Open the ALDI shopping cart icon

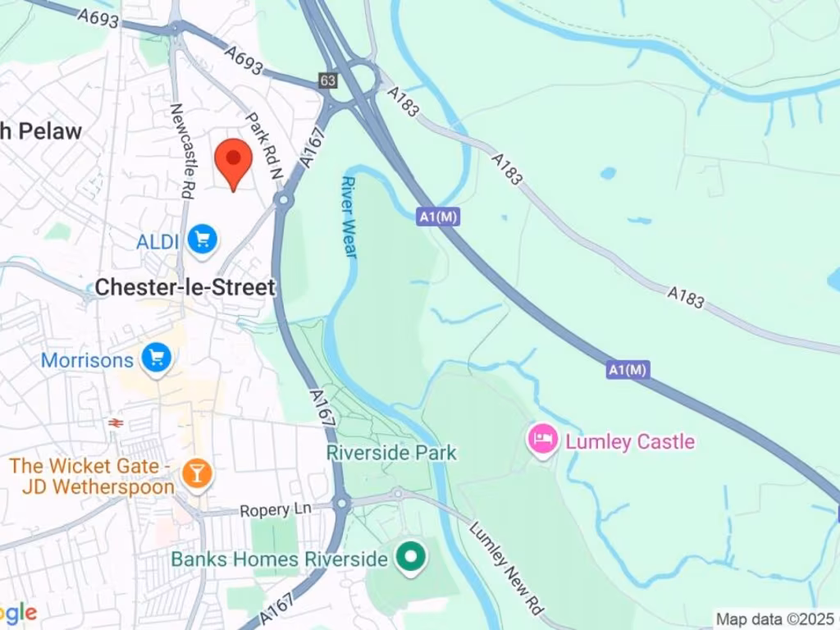pyautogui.click(x=203, y=240)
